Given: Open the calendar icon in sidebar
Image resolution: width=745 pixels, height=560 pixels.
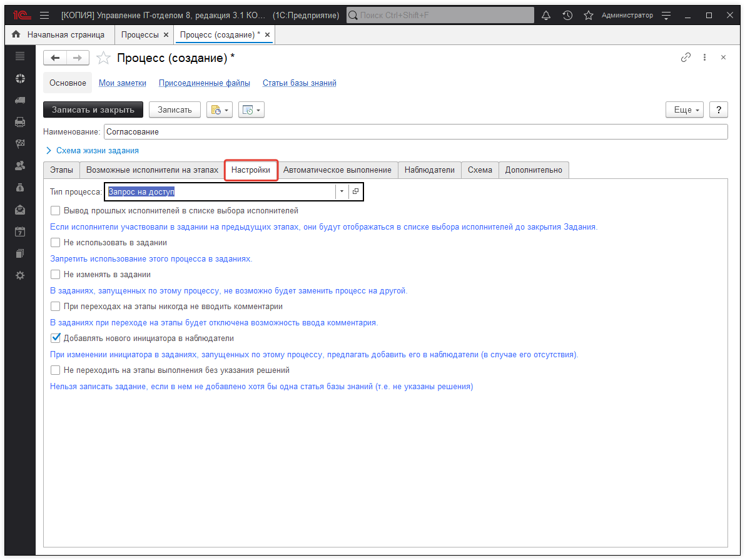Looking at the screenshot, I should [20, 232].
